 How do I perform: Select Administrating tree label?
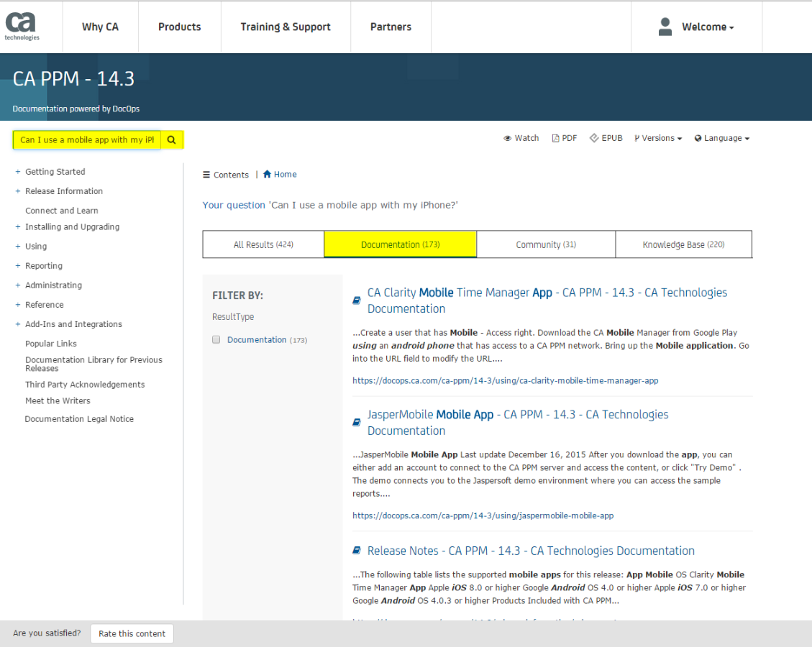click(53, 285)
